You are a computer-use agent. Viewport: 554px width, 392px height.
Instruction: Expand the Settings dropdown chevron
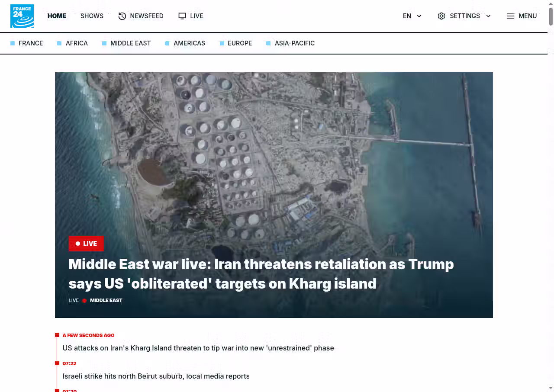click(x=488, y=16)
